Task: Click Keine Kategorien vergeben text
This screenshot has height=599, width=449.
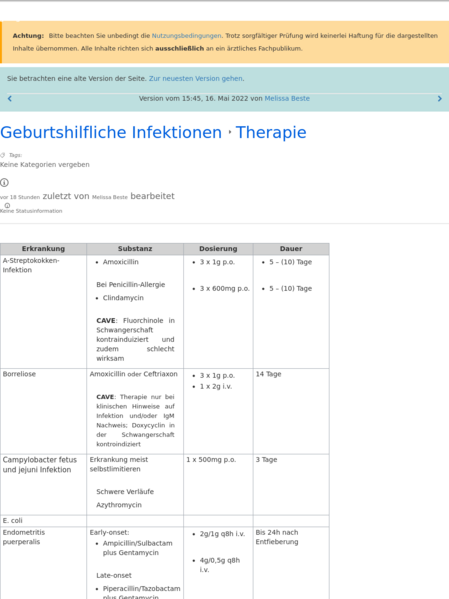Action: pyautogui.click(x=45, y=165)
